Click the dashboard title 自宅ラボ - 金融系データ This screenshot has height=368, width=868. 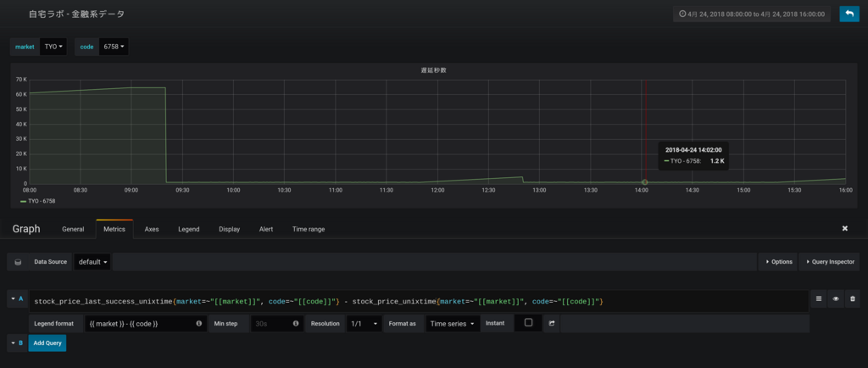pyautogui.click(x=76, y=14)
